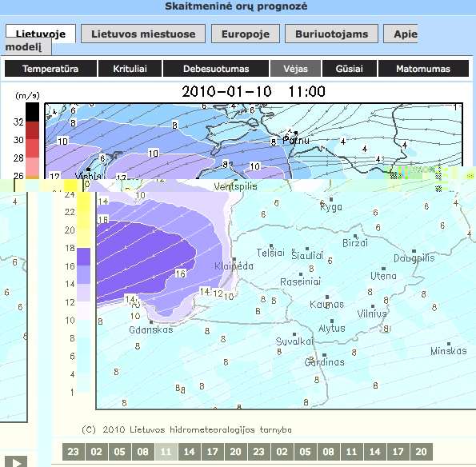Click Klaipėda on the wind map
This screenshot has height=467, width=476.
(234, 265)
